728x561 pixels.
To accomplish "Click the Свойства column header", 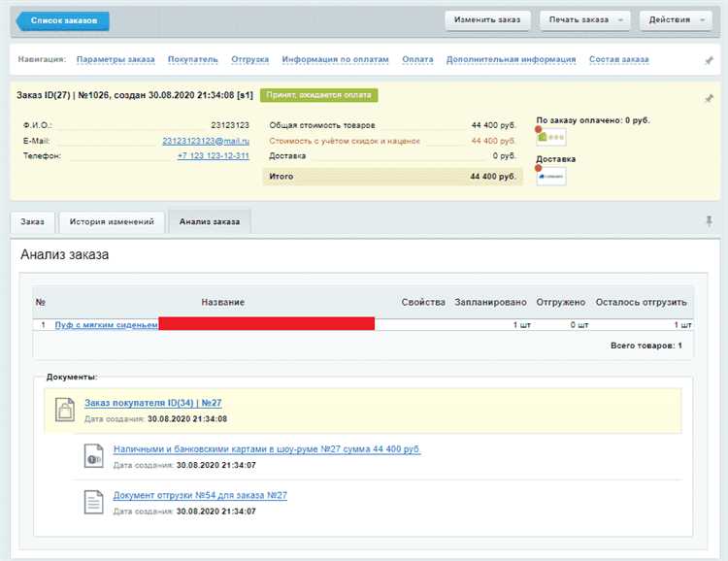I will click(x=423, y=302).
